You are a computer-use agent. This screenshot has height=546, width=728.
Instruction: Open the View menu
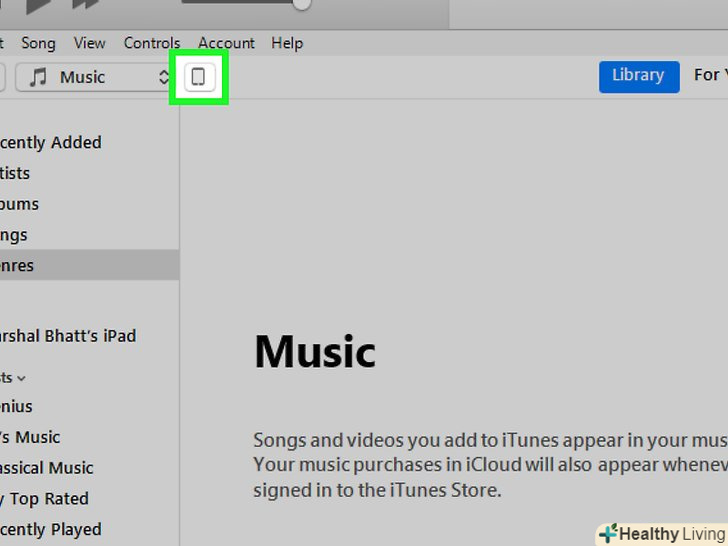(90, 43)
